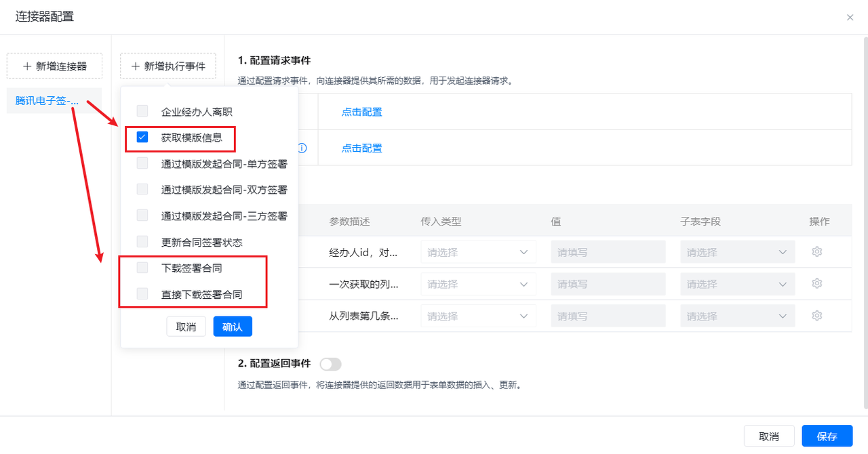Toggle the 配置返回事件 switch

pyautogui.click(x=330, y=364)
